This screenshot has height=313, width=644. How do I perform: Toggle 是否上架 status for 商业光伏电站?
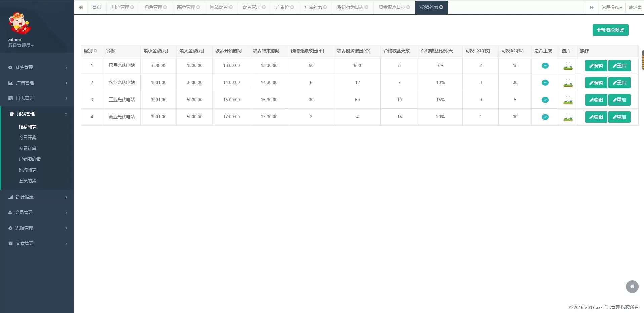click(x=545, y=117)
